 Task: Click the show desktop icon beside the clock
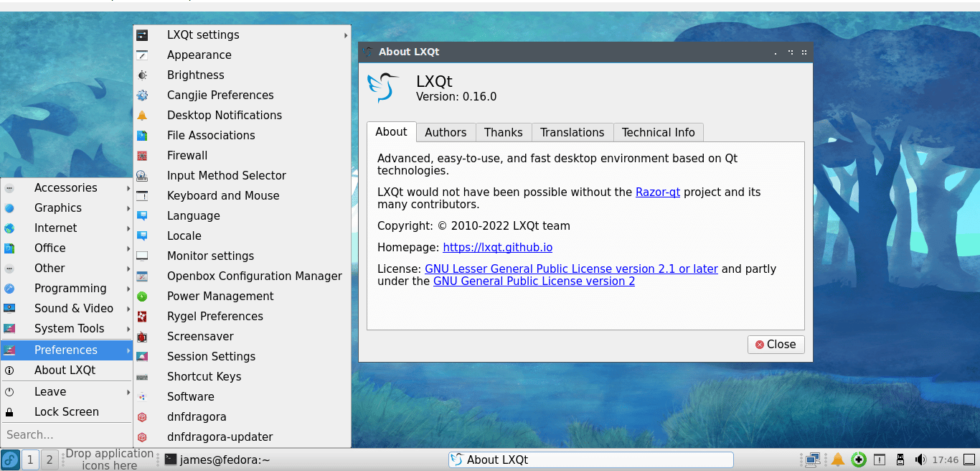[x=969, y=460]
